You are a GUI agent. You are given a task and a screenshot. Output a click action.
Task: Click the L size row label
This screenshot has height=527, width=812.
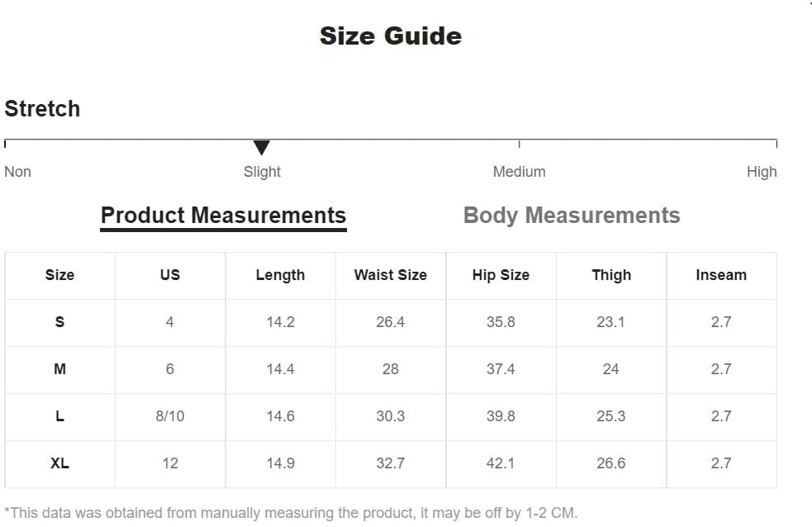[x=59, y=416]
